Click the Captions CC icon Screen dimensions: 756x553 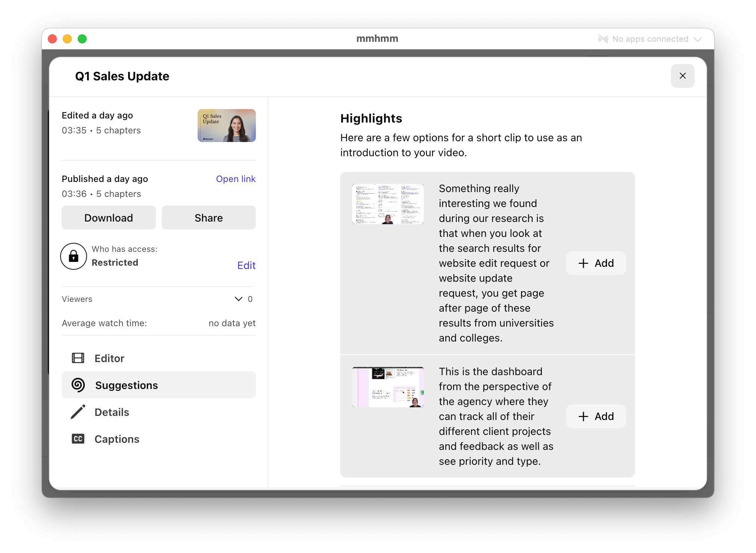(x=78, y=439)
